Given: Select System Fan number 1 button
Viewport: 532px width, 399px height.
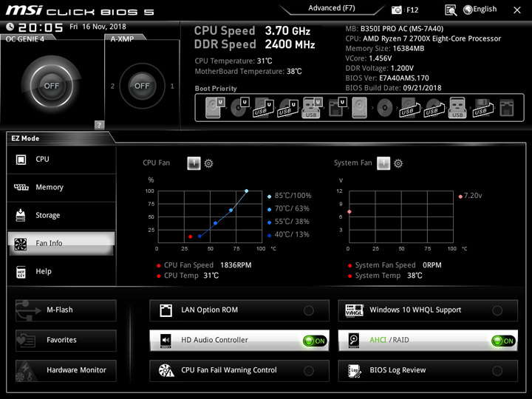Looking at the screenshot, I should 383,163.
